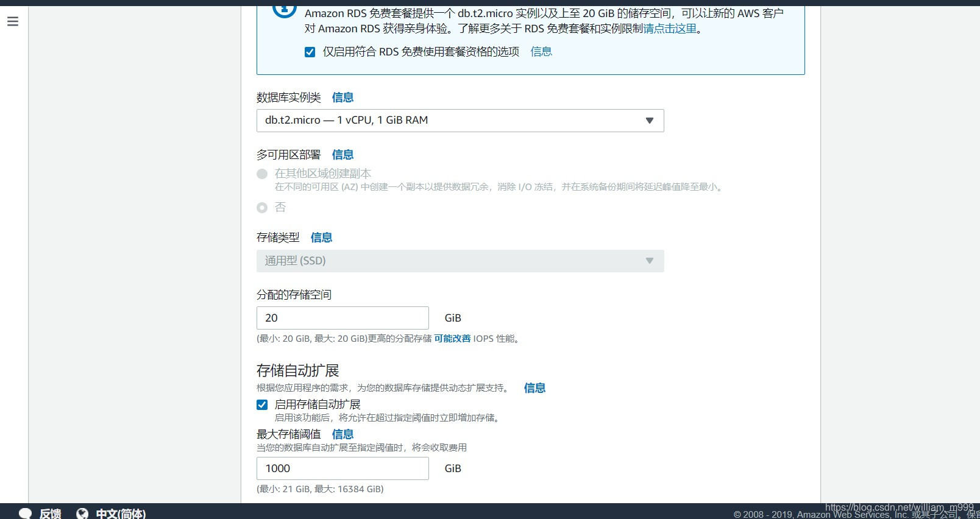Select the 否 radio button
Viewport: 980px width, 519px height.
pos(262,208)
